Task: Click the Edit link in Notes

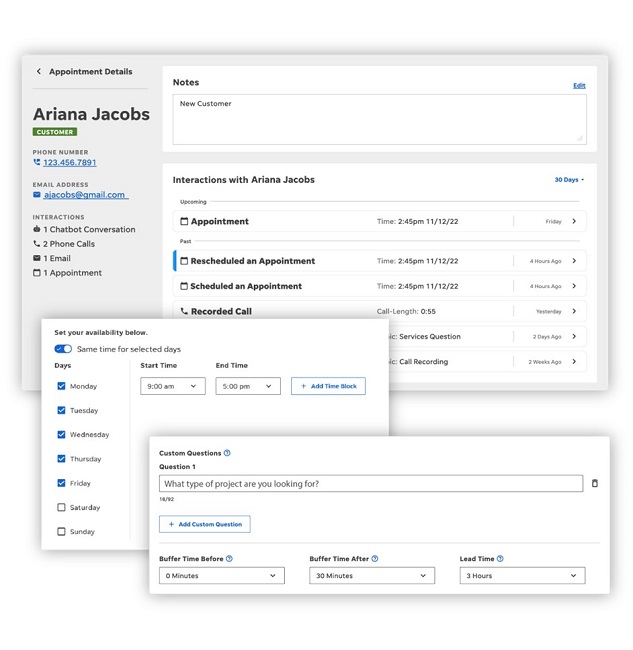Action: tap(579, 85)
